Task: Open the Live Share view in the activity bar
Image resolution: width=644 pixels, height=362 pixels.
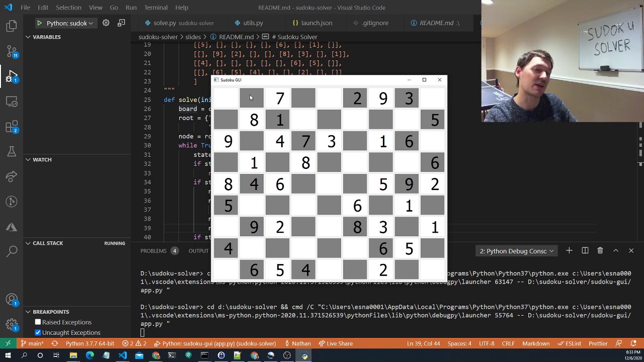Action: point(12,176)
